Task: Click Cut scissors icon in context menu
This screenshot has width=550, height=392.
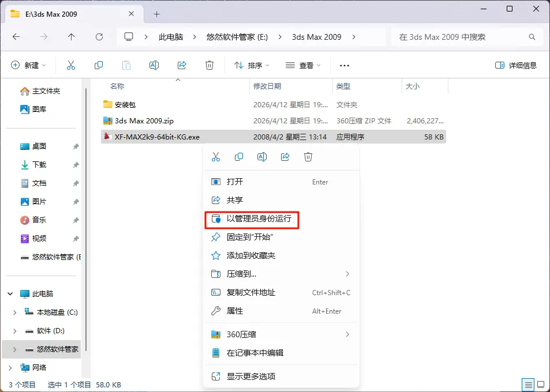Action: [216, 157]
